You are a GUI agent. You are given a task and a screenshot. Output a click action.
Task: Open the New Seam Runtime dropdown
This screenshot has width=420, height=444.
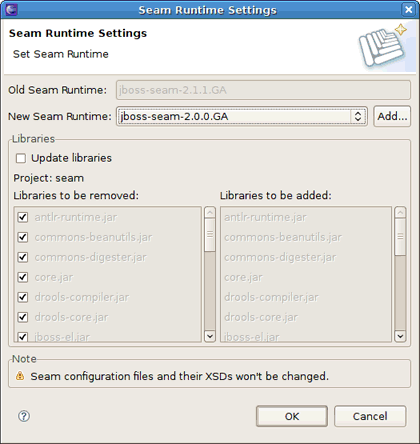tap(242, 116)
